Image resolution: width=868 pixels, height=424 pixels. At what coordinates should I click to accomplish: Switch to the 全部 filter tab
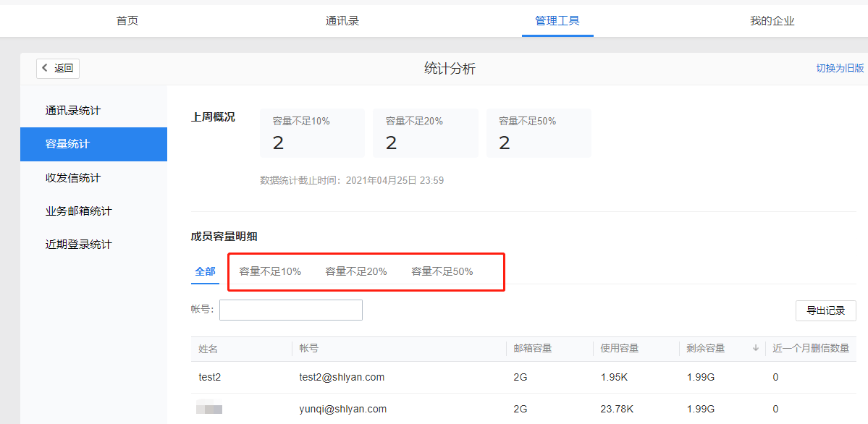pos(204,271)
